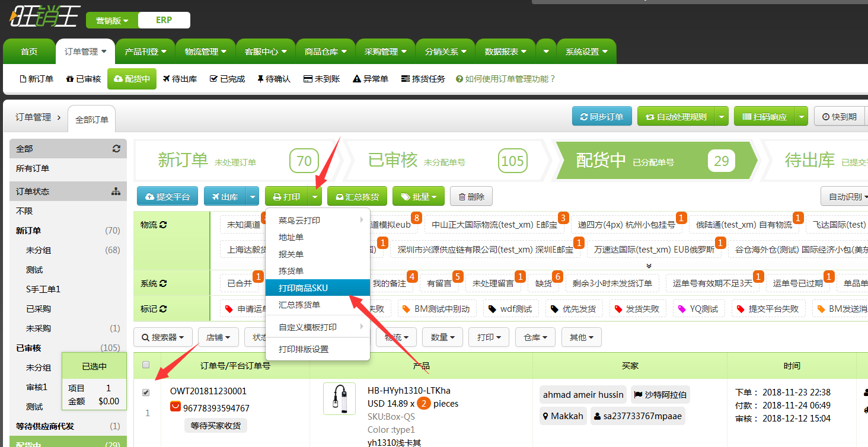Screen dimensions: 868x447
Task: Open the 其他 filter dropdown
Action: pyautogui.click(x=582, y=337)
